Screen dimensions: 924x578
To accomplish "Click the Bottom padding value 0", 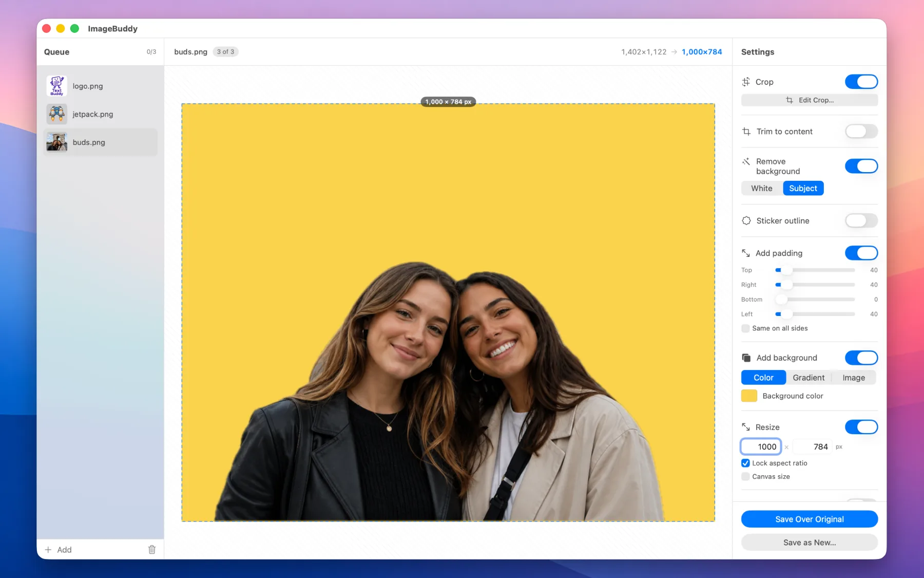I will (876, 300).
